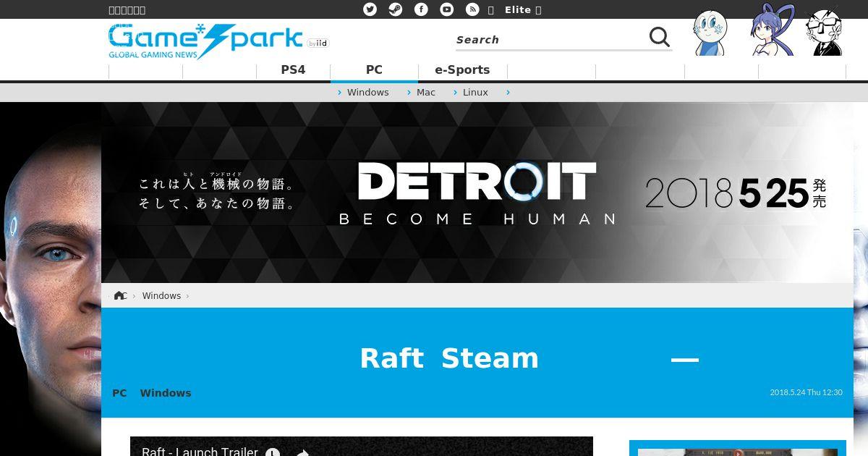The height and width of the screenshot is (456, 868).
Task: Open the RSS feed icon
Action: coord(472,9)
